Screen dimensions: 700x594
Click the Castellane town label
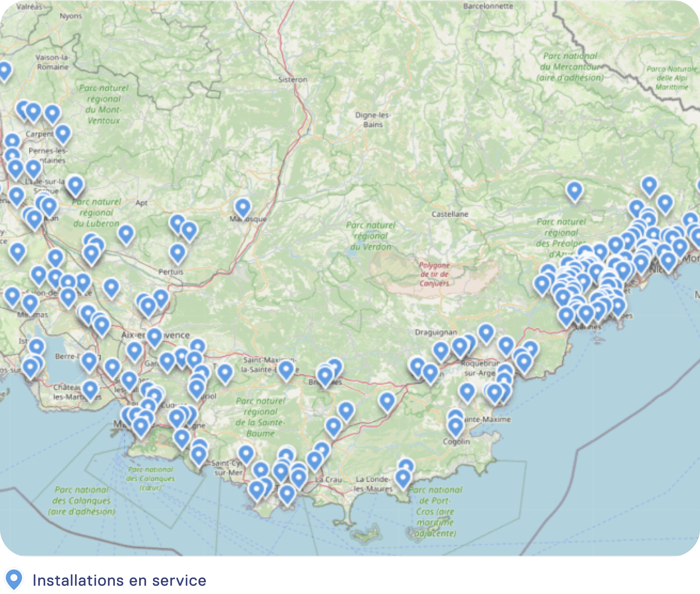(x=450, y=214)
